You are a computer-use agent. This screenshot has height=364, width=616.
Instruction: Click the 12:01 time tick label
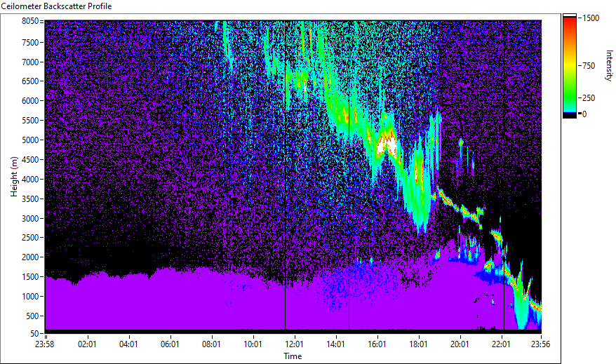(294, 344)
